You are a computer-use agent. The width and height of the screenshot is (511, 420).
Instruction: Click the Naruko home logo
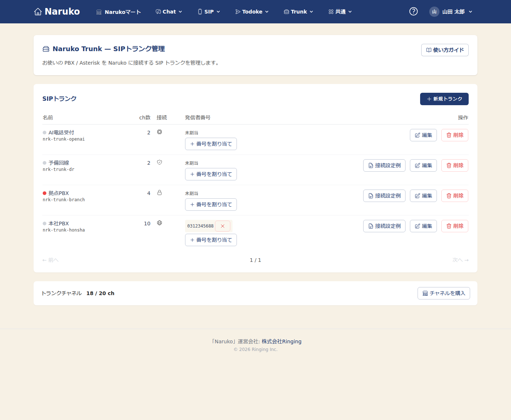pyautogui.click(x=57, y=12)
